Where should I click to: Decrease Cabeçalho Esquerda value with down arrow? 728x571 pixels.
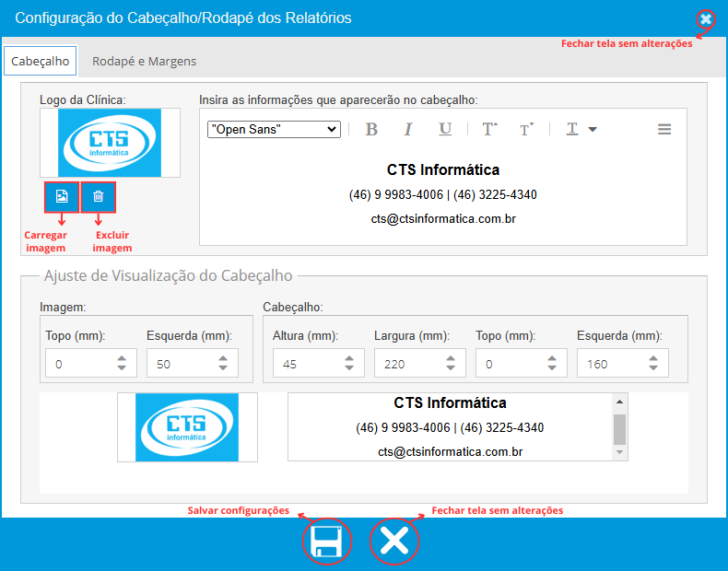[653, 367]
